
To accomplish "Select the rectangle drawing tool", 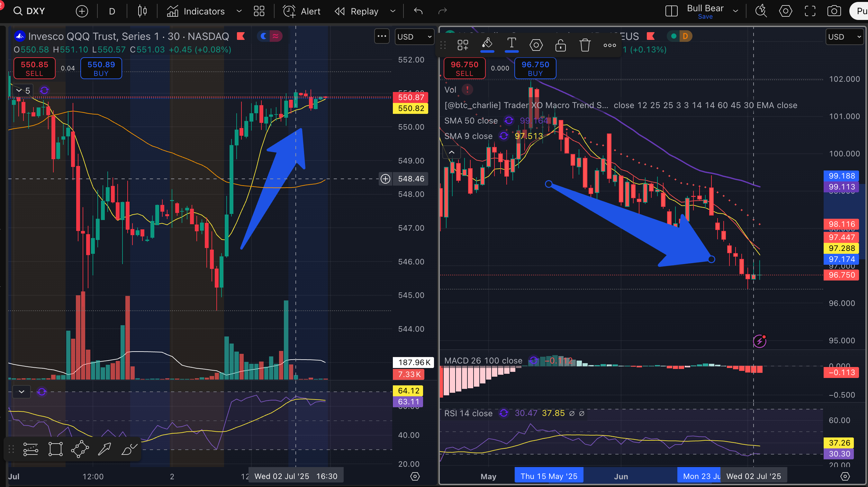I will point(56,449).
